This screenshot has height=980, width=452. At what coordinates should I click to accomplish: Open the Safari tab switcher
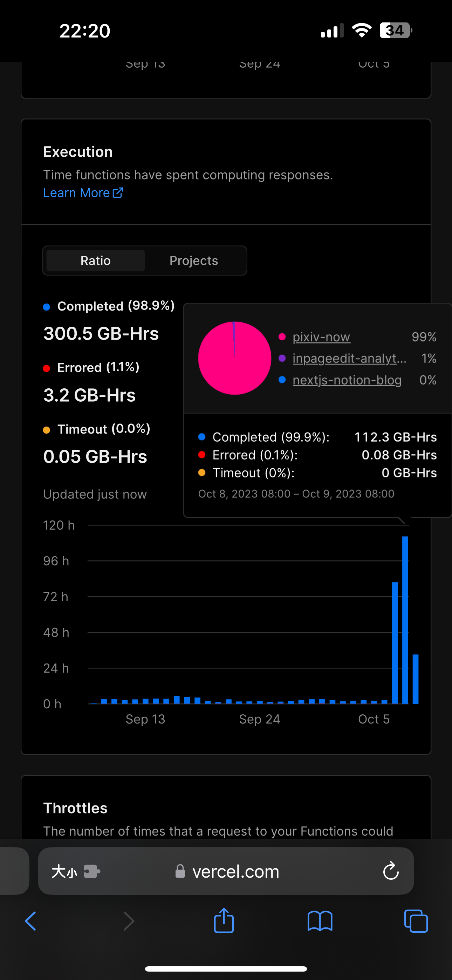(416, 921)
